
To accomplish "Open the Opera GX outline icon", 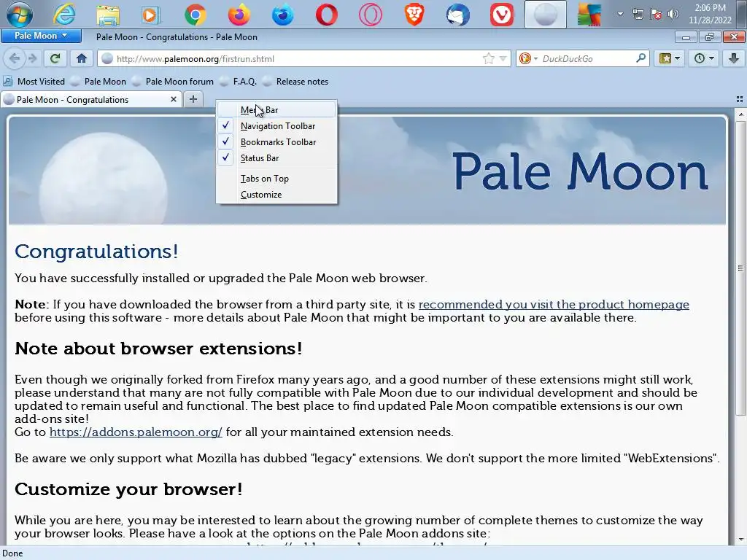I will [371, 15].
